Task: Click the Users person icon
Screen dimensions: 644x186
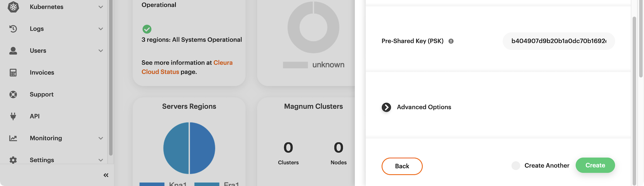Action: pyautogui.click(x=13, y=51)
